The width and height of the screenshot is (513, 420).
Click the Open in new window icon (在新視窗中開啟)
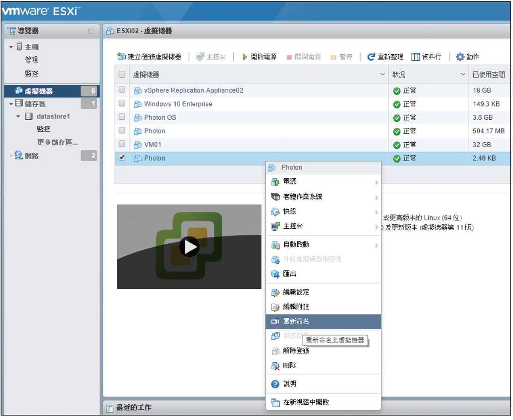pyautogui.click(x=275, y=402)
